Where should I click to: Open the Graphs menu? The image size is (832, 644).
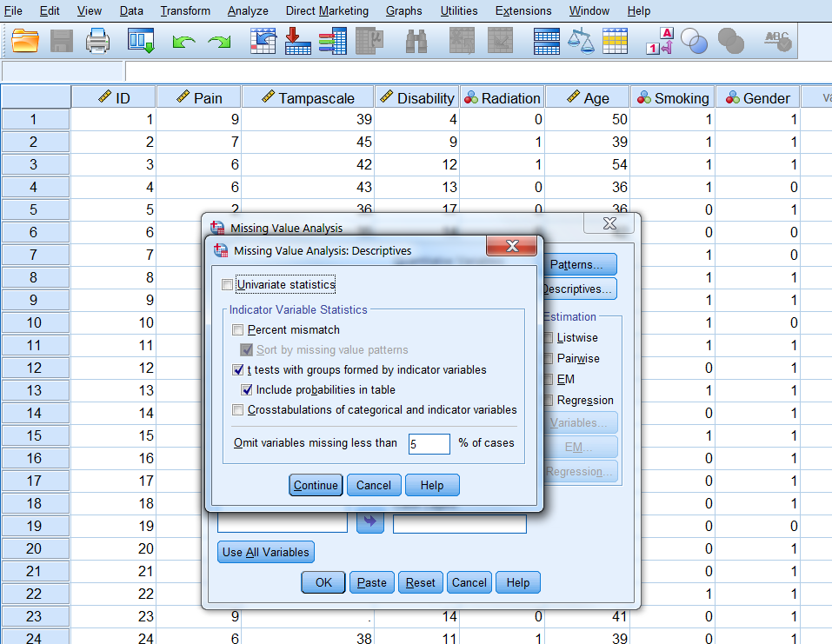pyautogui.click(x=403, y=11)
